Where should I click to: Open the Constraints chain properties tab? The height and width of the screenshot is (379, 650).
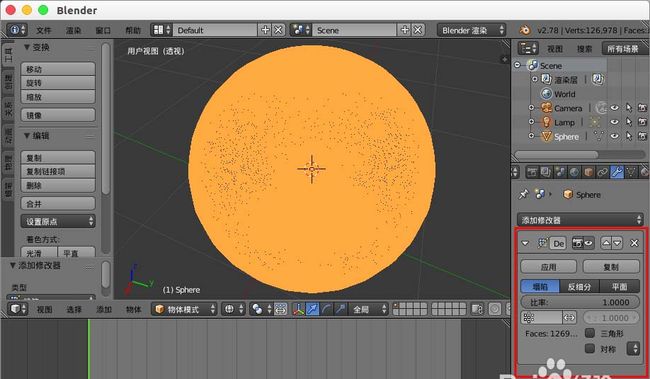[602, 172]
